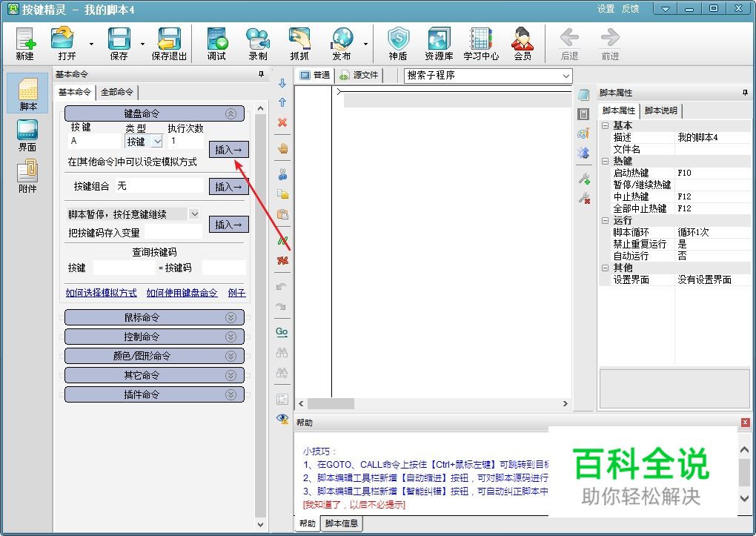756x536 pixels.
Task: Click 我知道了,以后不必提示 link
Action: pyautogui.click(x=354, y=505)
